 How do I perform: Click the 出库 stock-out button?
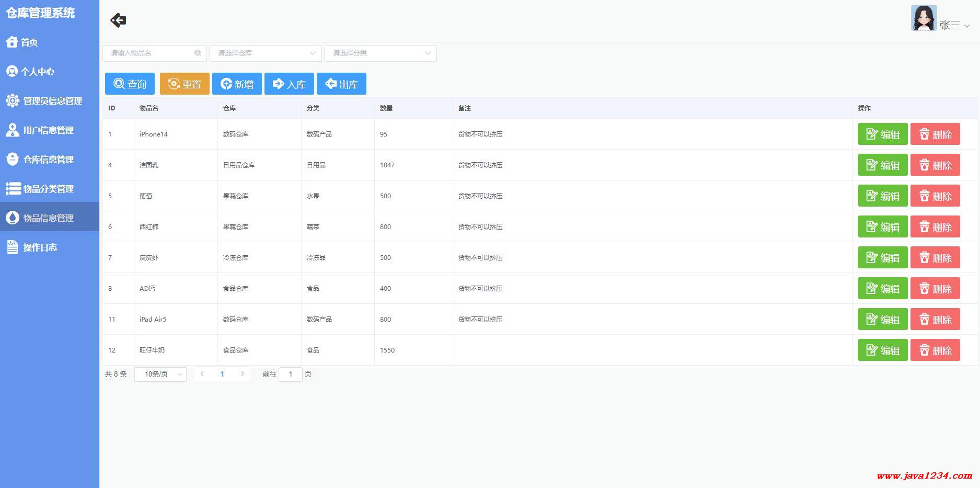pos(341,84)
